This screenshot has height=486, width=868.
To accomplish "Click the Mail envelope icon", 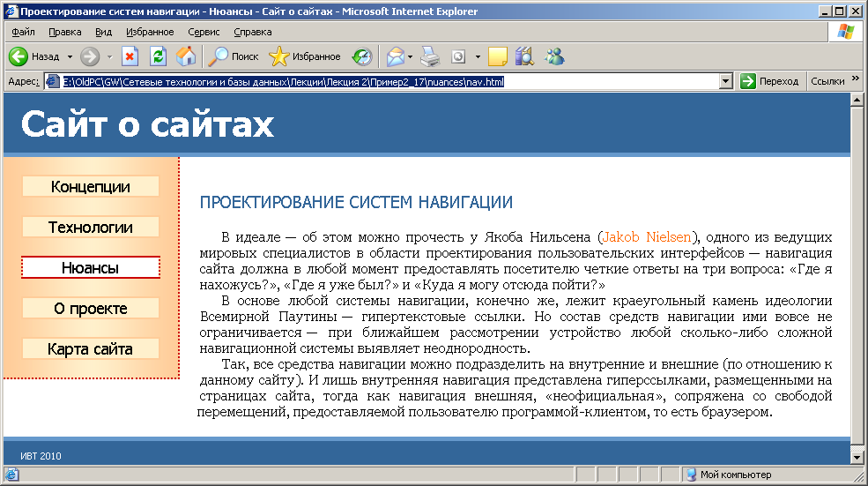I will coord(396,56).
